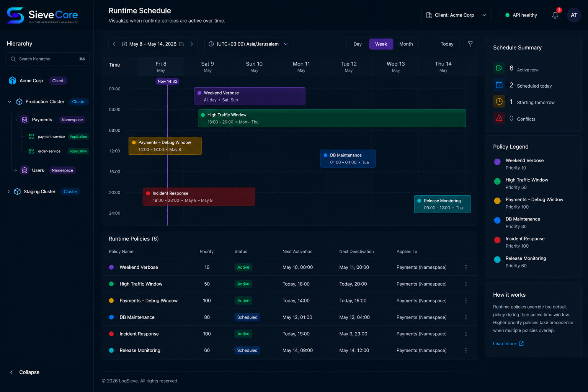Click the Release Monitoring policy name
Image resolution: width=588 pixels, height=392 pixels.
click(140, 350)
